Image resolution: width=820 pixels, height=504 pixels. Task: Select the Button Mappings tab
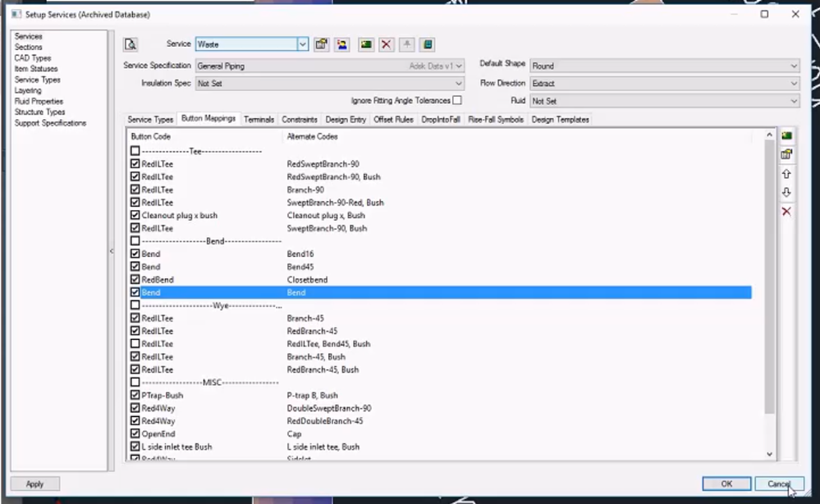[x=208, y=119]
